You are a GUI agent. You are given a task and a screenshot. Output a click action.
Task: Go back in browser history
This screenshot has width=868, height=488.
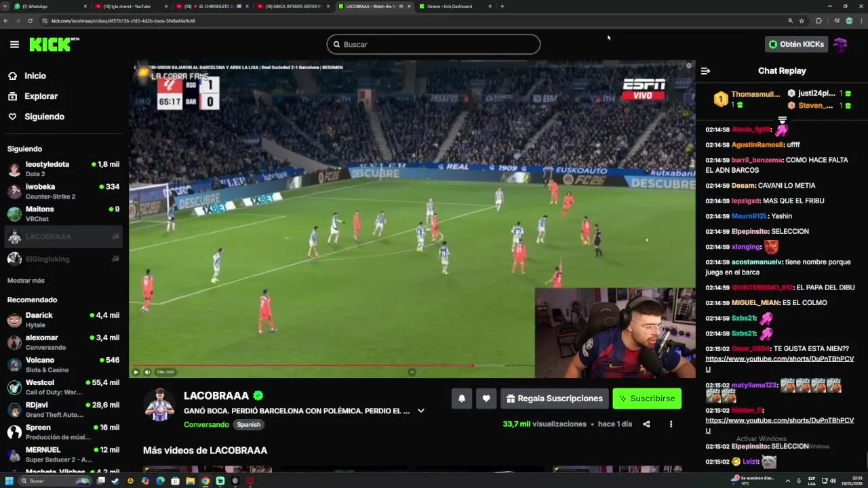pyautogui.click(x=6, y=21)
